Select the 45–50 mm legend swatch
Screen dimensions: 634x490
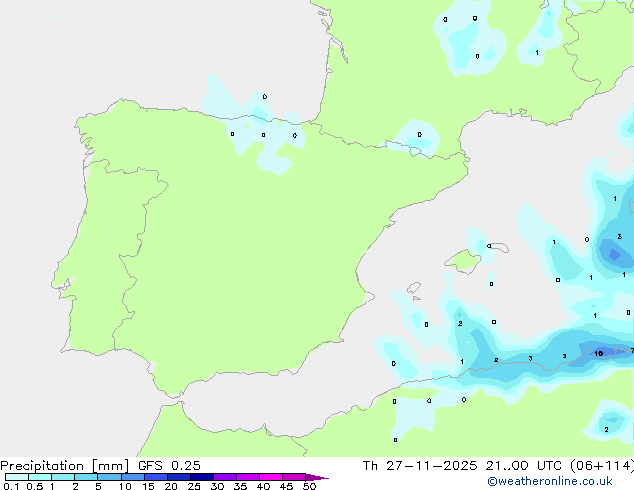pos(294,477)
